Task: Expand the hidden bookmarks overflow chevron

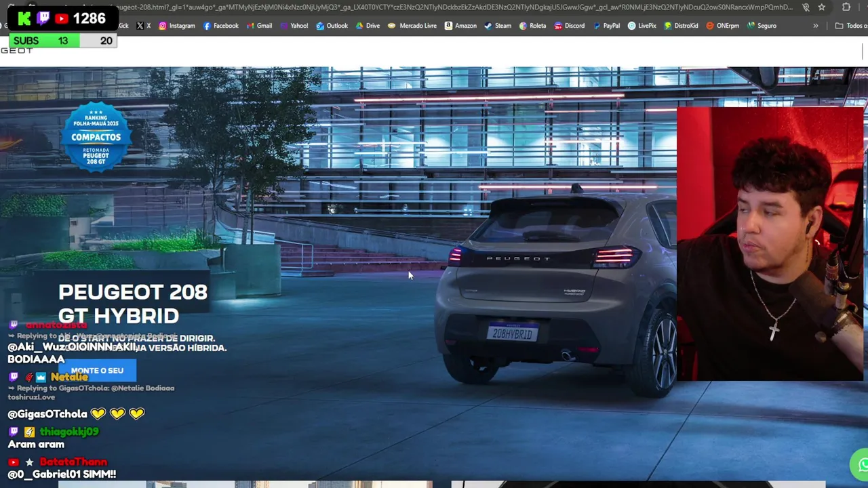Action: (x=816, y=26)
